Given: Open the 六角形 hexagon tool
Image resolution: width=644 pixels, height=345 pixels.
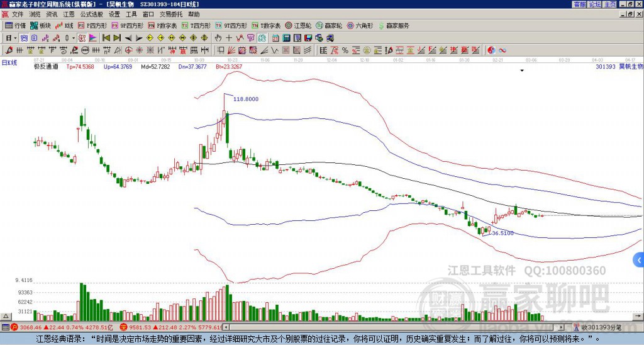Looking at the screenshot, I should click(360, 25).
